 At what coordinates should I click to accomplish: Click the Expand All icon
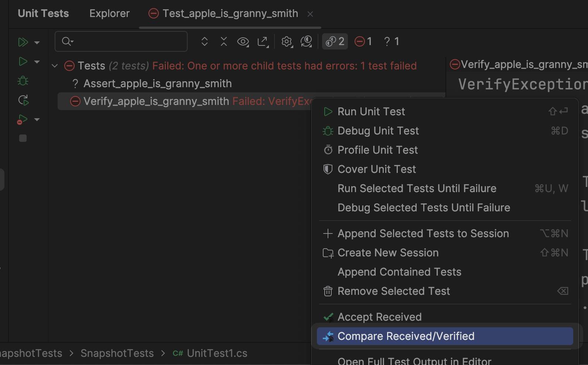[204, 41]
